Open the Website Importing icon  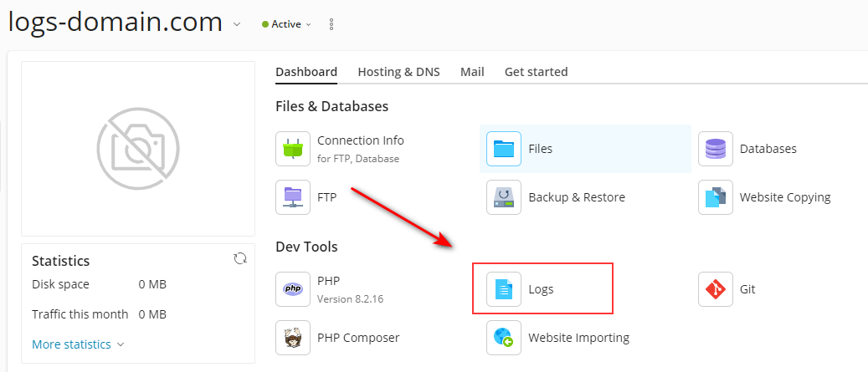click(x=504, y=338)
